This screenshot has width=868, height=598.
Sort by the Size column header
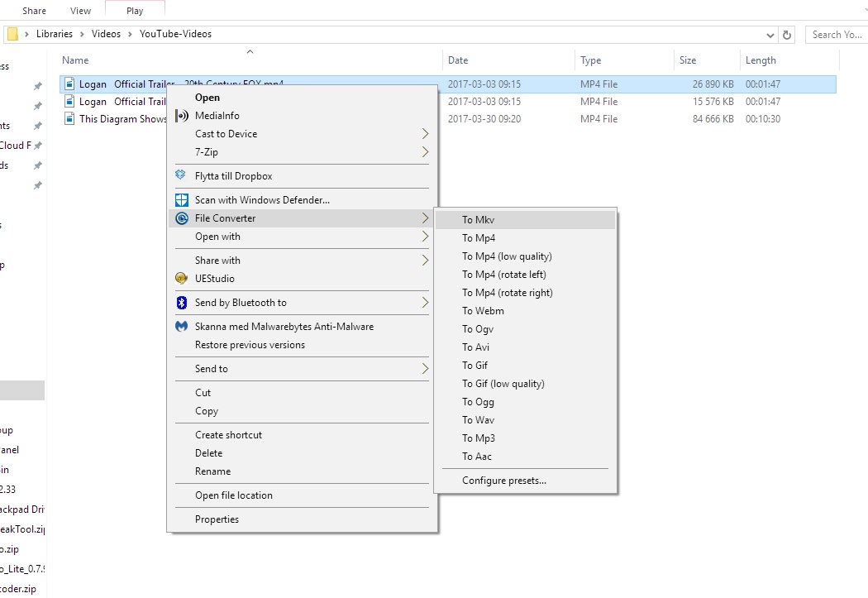click(707, 60)
